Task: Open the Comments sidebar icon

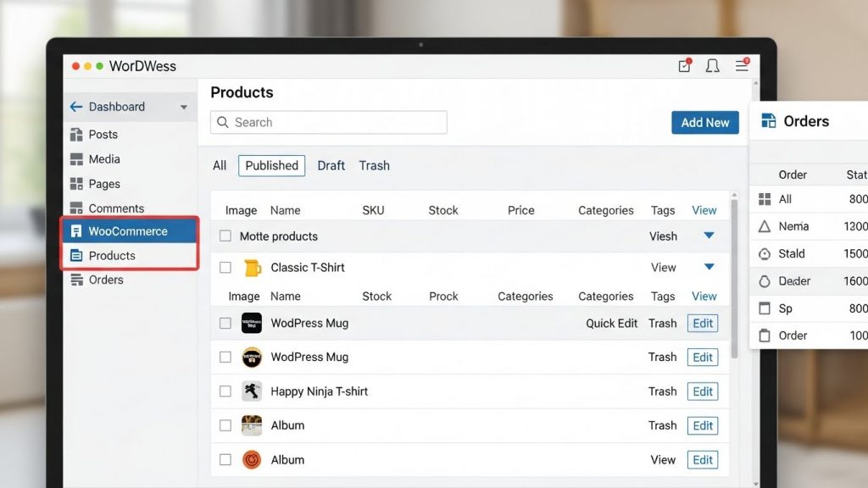Action: [76, 208]
